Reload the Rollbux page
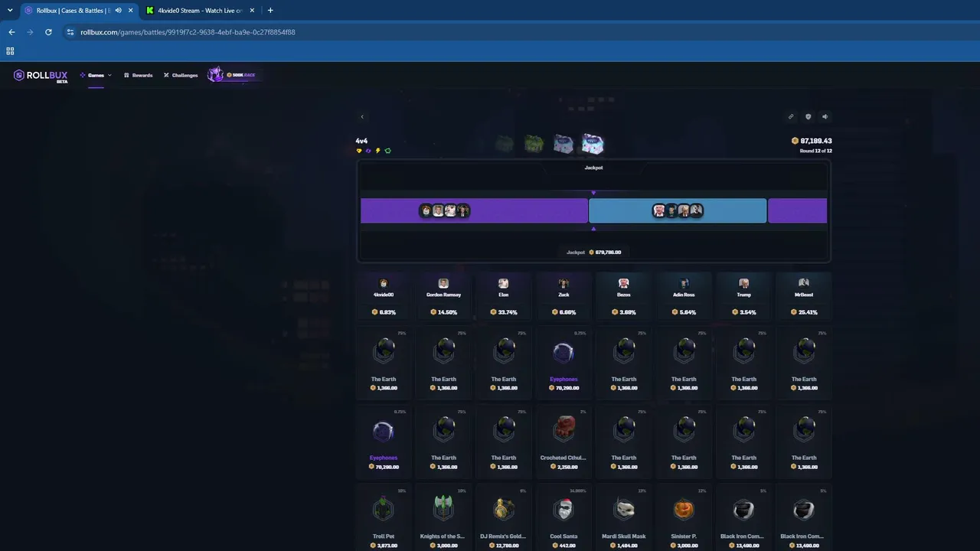The height and width of the screenshot is (551, 980). (x=48, y=32)
